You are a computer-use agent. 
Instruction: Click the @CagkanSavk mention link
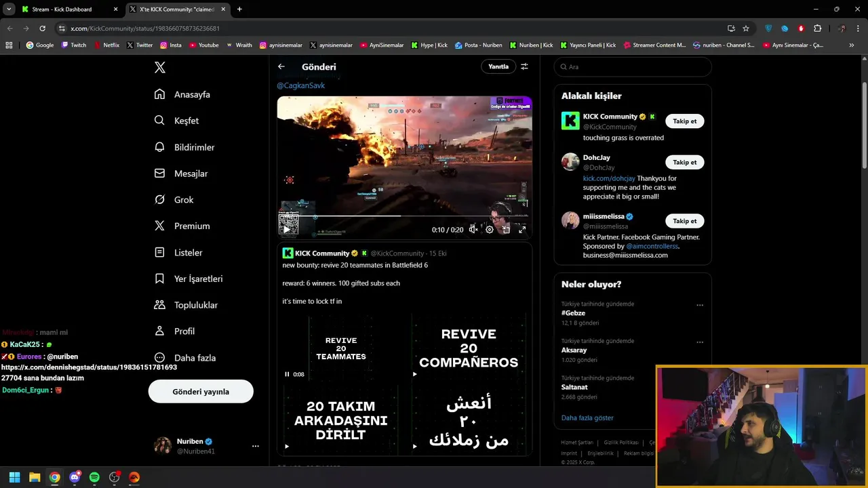tap(300, 85)
